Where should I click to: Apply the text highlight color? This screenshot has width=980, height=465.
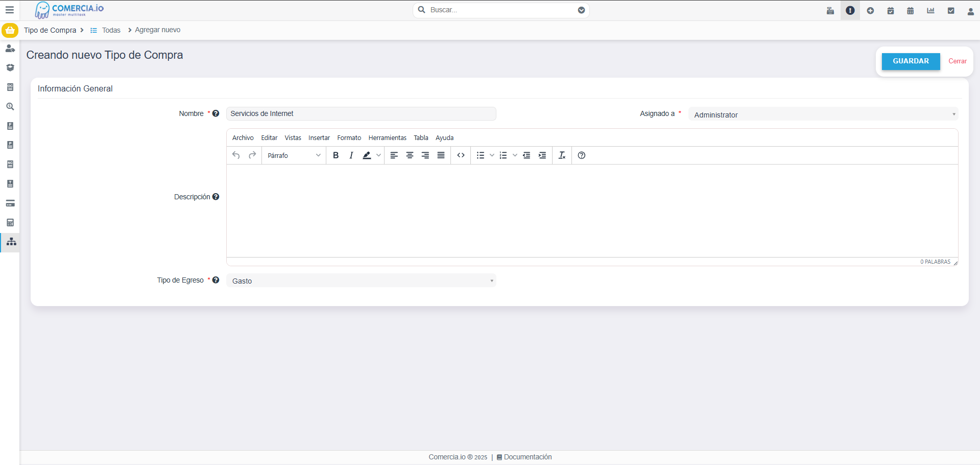(x=367, y=155)
